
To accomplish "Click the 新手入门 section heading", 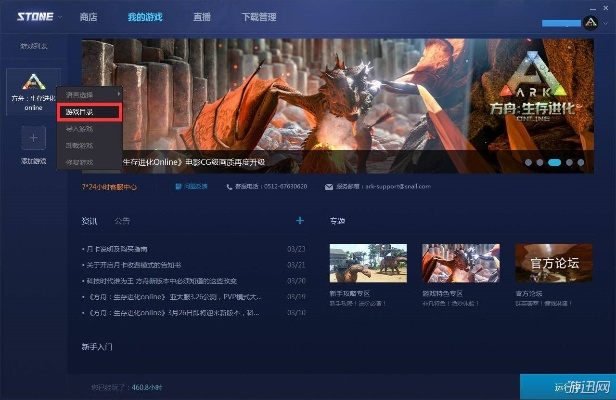I will pos(97,347).
